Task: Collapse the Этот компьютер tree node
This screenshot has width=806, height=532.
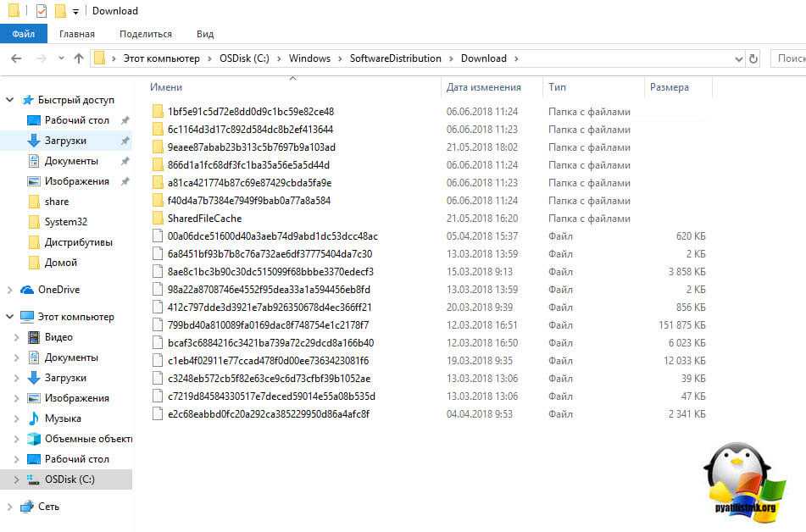Action: 10,317
